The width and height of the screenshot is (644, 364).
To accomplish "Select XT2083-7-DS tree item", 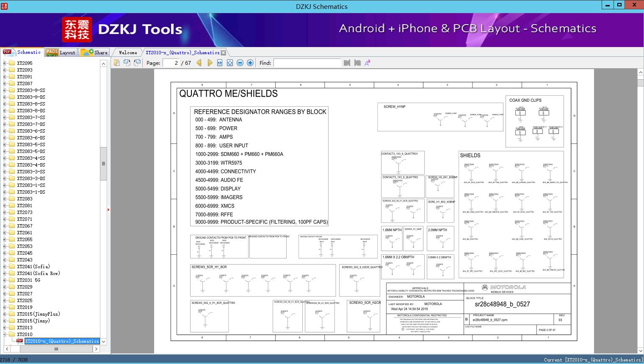I will 31,124.
